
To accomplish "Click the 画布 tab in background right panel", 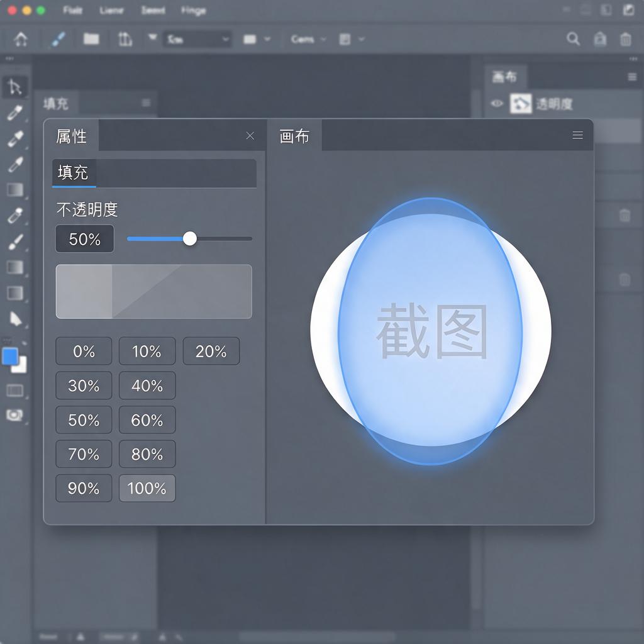I will pyautogui.click(x=505, y=77).
